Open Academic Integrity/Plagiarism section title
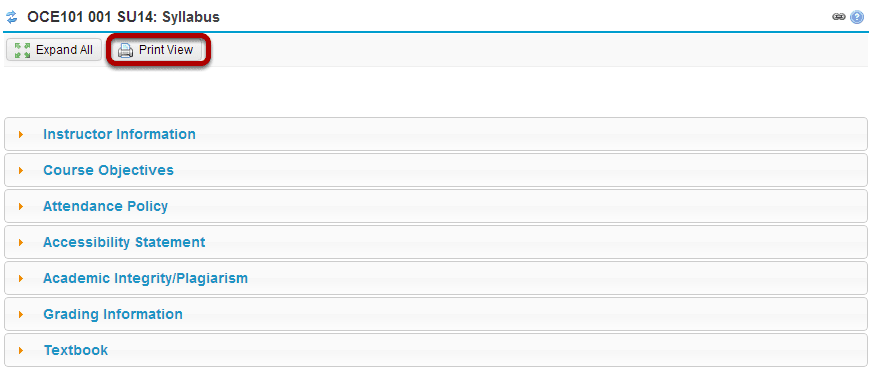This screenshot has width=879, height=379. point(145,278)
